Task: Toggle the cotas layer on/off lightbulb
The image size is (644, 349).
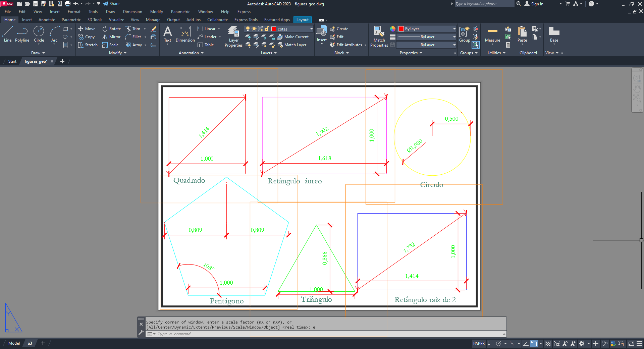Action: click(x=248, y=29)
